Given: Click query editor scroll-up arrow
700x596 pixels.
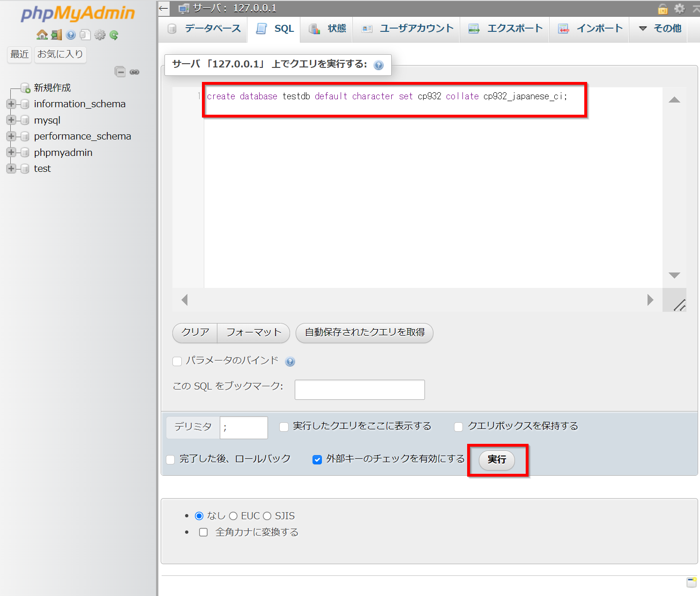Looking at the screenshot, I should tap(674, 99).
